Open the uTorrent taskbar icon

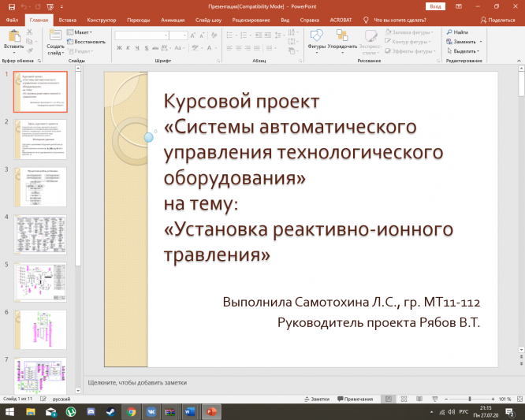70,411
